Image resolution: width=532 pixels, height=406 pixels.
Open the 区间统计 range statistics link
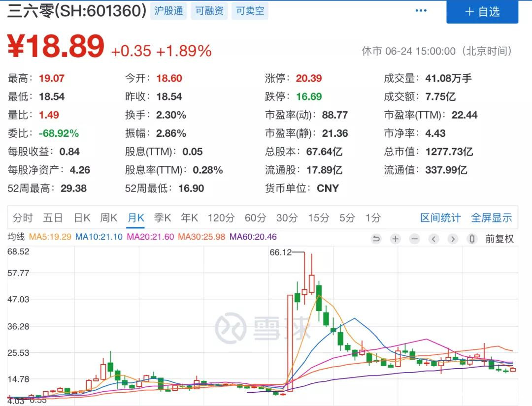pyautogui.click(x=440, y=218)
